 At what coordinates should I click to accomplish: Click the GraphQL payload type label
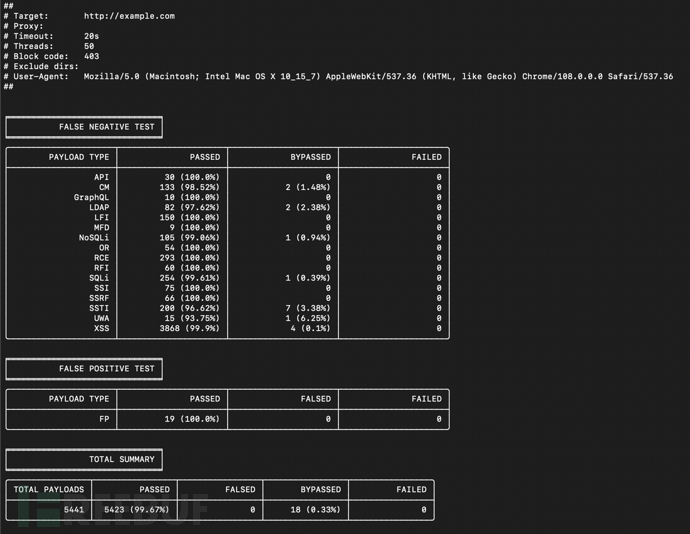pyautogui.click(x=91, y=198)
